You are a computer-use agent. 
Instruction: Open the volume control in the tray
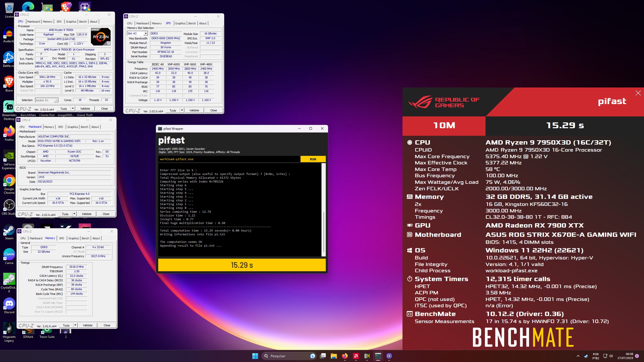[611, 356]
